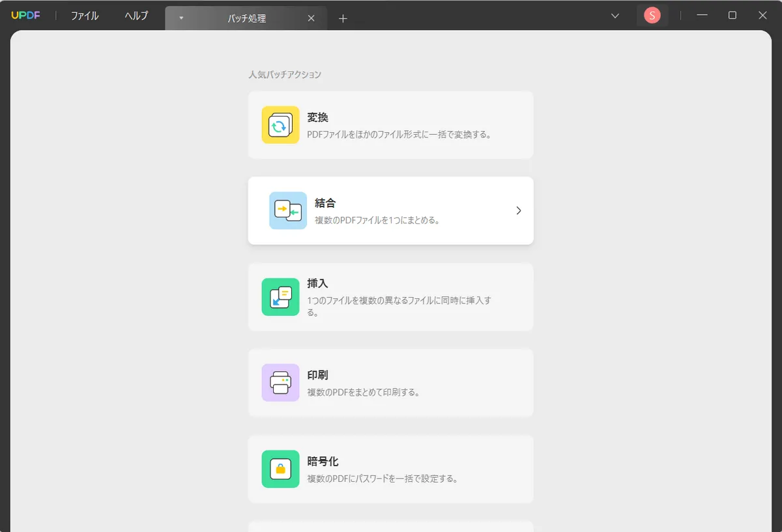
Task: Click the chevron arrow on 結合 card
Action: point(519,210)
